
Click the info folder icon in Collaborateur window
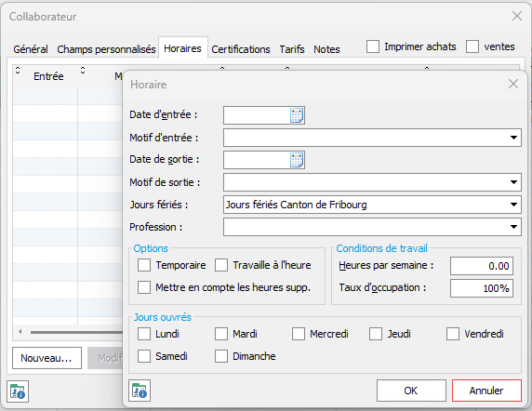coord(18,391)
